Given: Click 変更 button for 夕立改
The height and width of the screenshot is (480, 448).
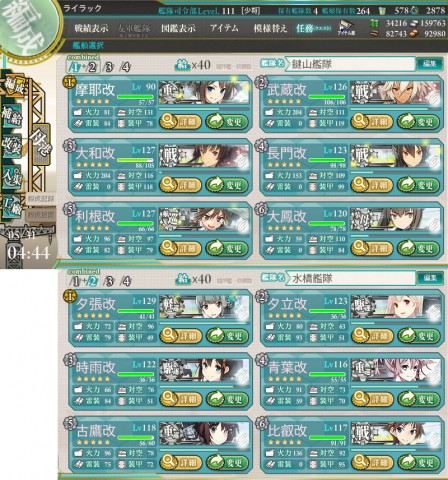Looking at the screenshot, I should 419,335.
